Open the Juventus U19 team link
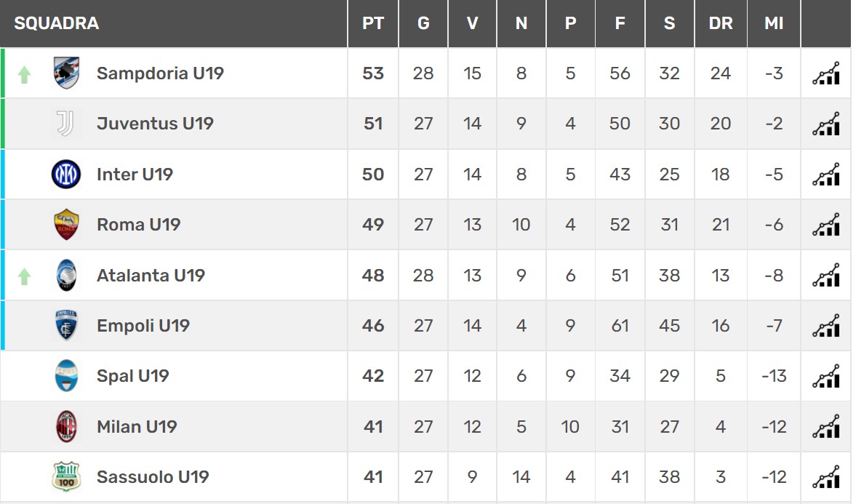Screen dimensions: 856x504 point(155,124)
